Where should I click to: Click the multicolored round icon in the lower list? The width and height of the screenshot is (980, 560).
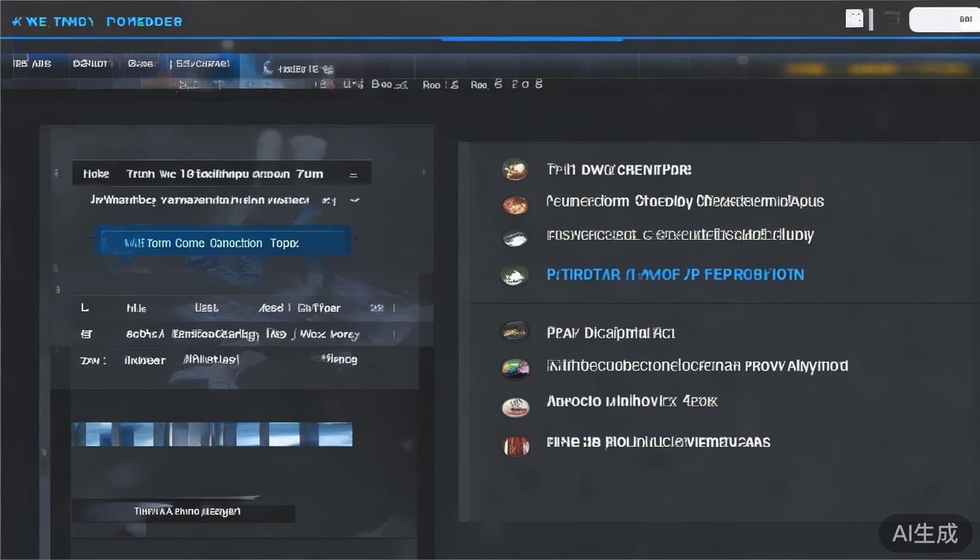tap(515, 368)
